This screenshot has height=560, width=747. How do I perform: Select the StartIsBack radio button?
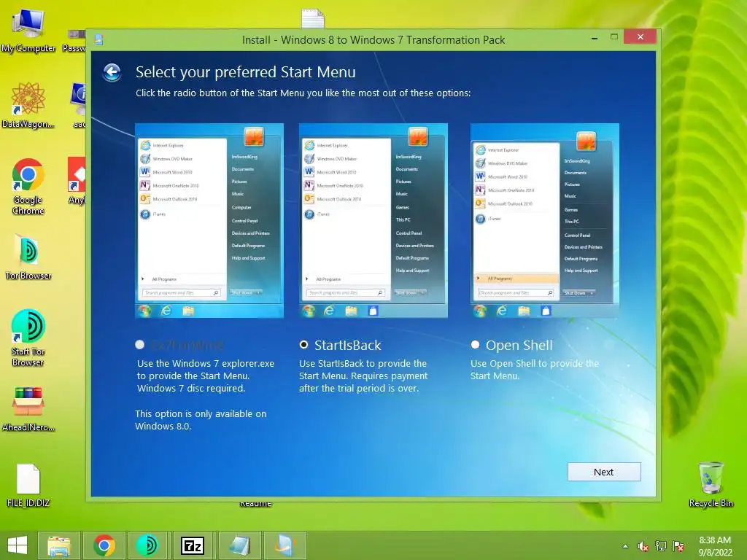point(303,344)
